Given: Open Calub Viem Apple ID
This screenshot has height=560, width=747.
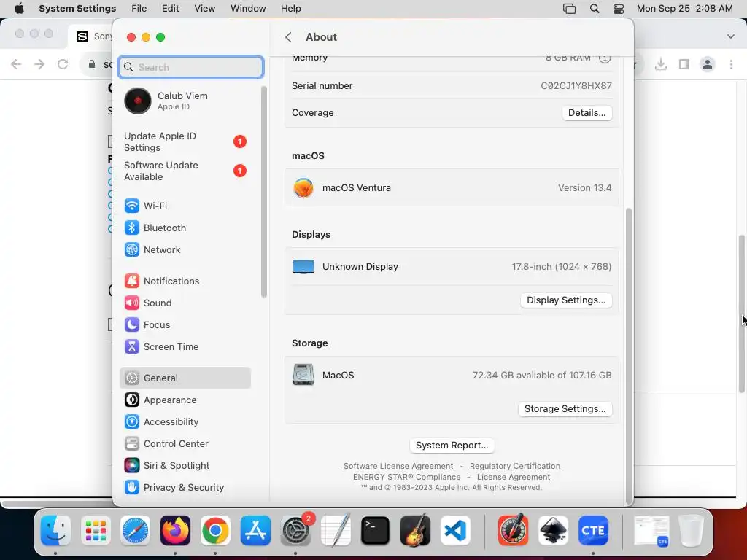Looking at the screenshot, I should click(185, 101).
